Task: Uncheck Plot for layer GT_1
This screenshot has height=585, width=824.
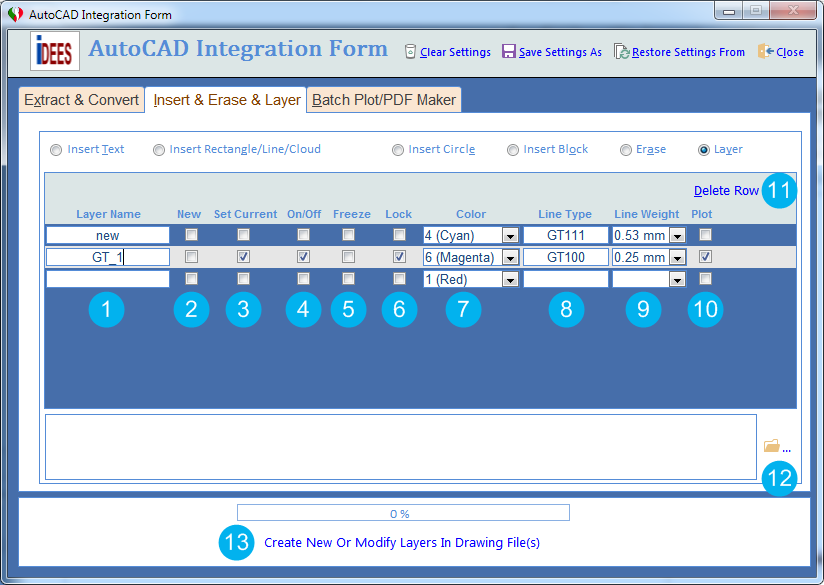Action: [705, 256]
